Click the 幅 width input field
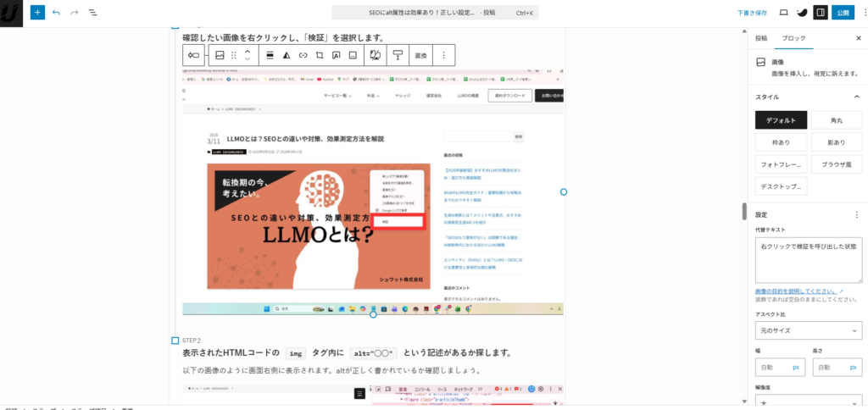The height and width of the screenshot is (410, 868). [x=781, y=367]
